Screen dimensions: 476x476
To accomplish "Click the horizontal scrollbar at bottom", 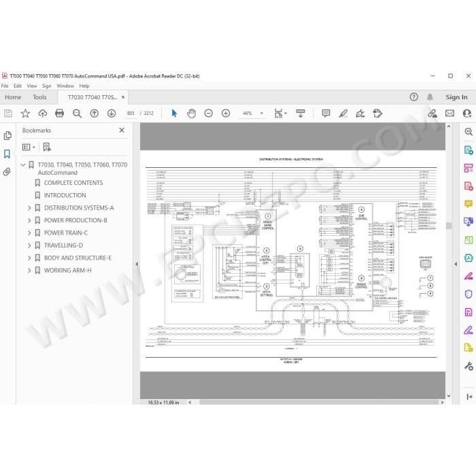I will [x=318, y=403].
